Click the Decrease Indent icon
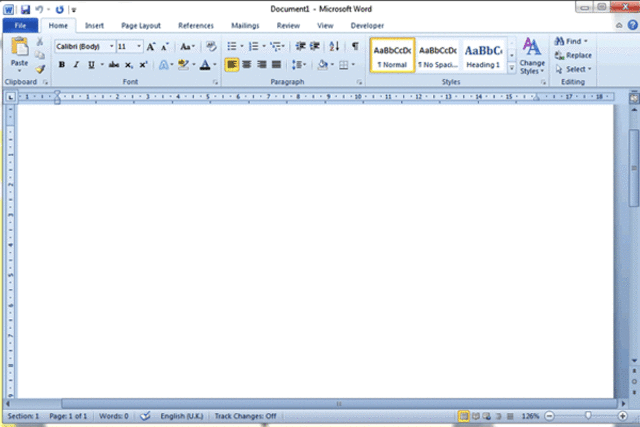The height and width of the screenshot is (427, 640). pyautogui.click(x=300, y=46)
